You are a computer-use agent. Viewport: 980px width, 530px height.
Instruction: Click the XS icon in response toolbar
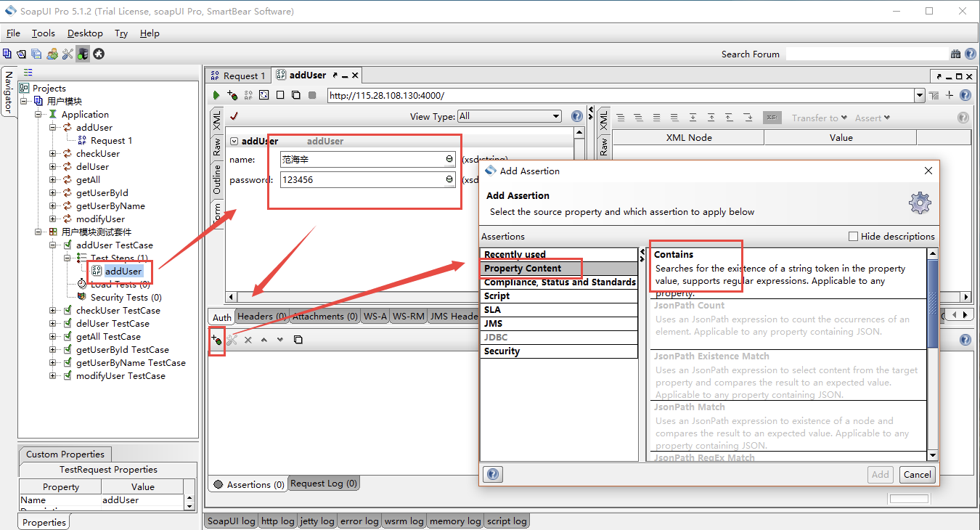(772, 118)
